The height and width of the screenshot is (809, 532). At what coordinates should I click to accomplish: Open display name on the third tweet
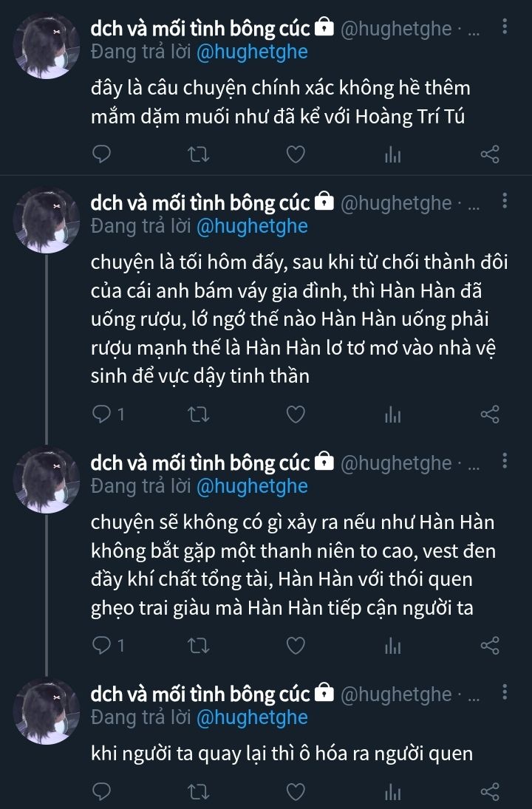199,463
